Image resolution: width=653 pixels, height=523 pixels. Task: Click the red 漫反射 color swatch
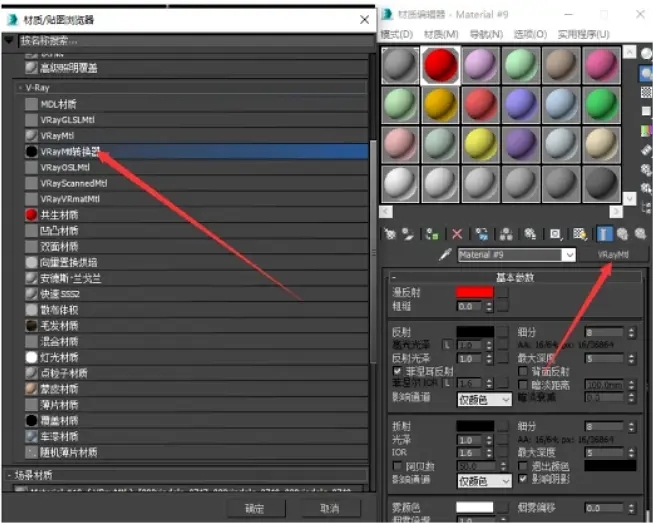pyautogui.click(x=475, y=292)
